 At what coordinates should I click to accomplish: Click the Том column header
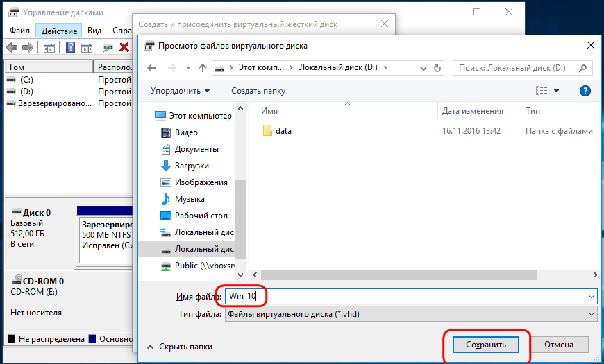coord(49,67)
